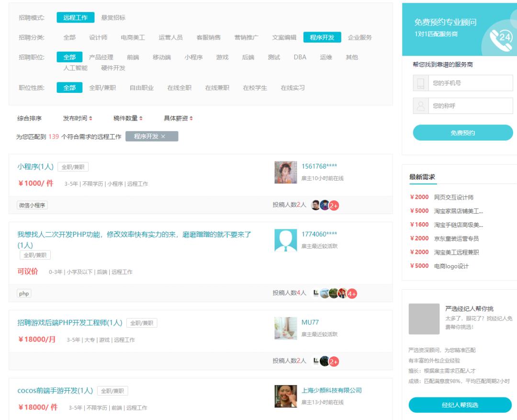Image resolution: width=517 pixels, height=420 pixels.
Task: Enable the 在校学生 position type filter
Action: coord(256,88)
